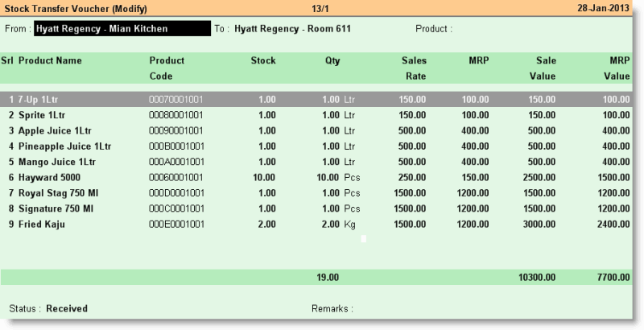Click Hayward 5000 sale value 2500.00
644x330 pixels.
coord(539,177)
